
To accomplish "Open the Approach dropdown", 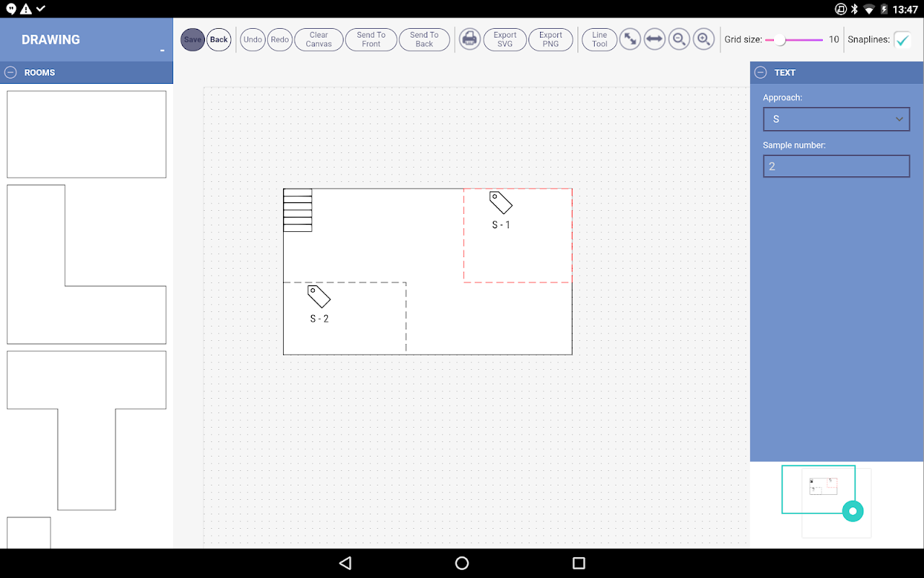I will coord(837,119).
